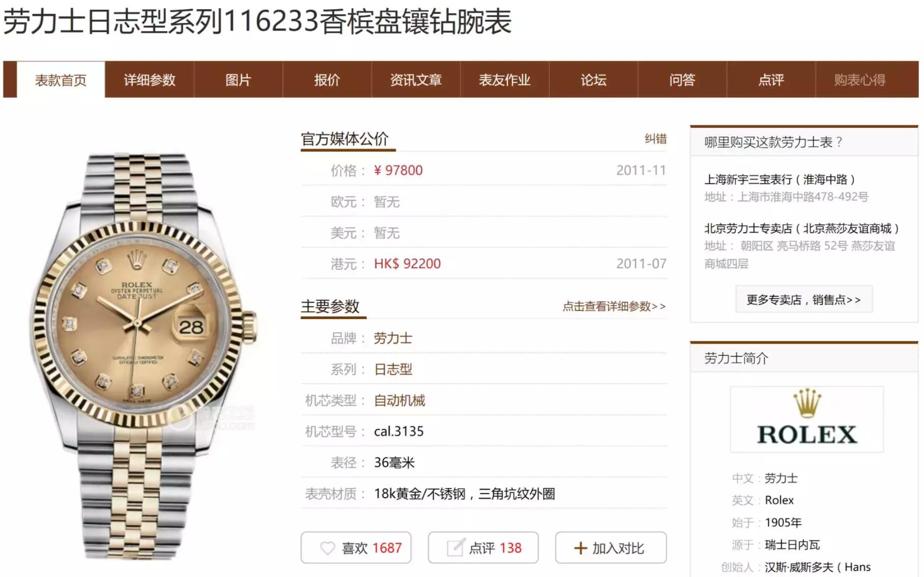
Task: Click the heart icon beside 喜欢
Action: pyautogui.click(x=328, y=548)
